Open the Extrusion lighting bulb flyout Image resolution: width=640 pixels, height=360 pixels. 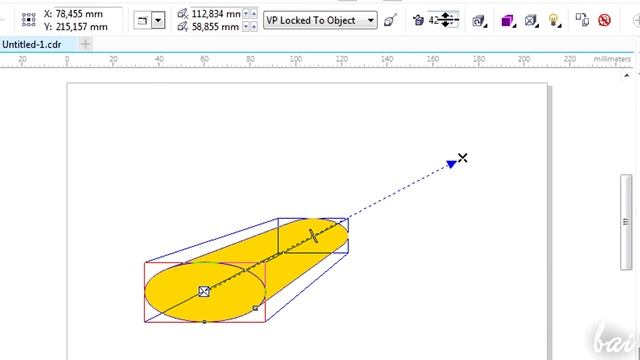click(554, 20)
